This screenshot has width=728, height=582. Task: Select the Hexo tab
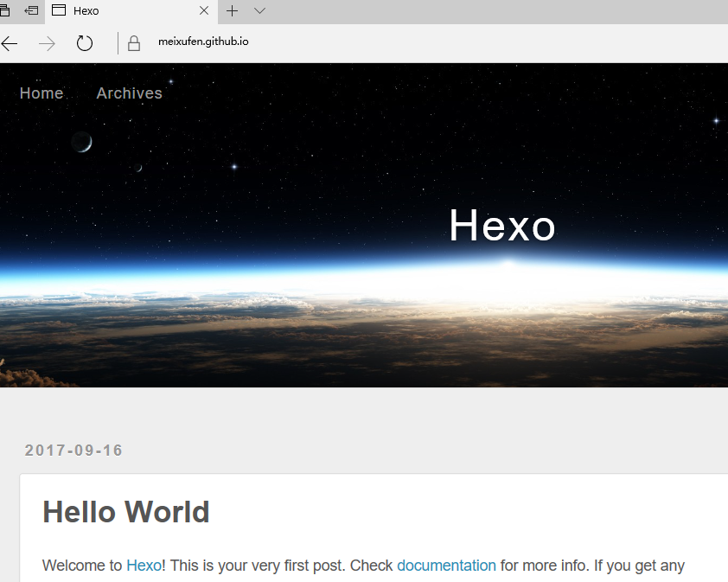click(131, 11)
